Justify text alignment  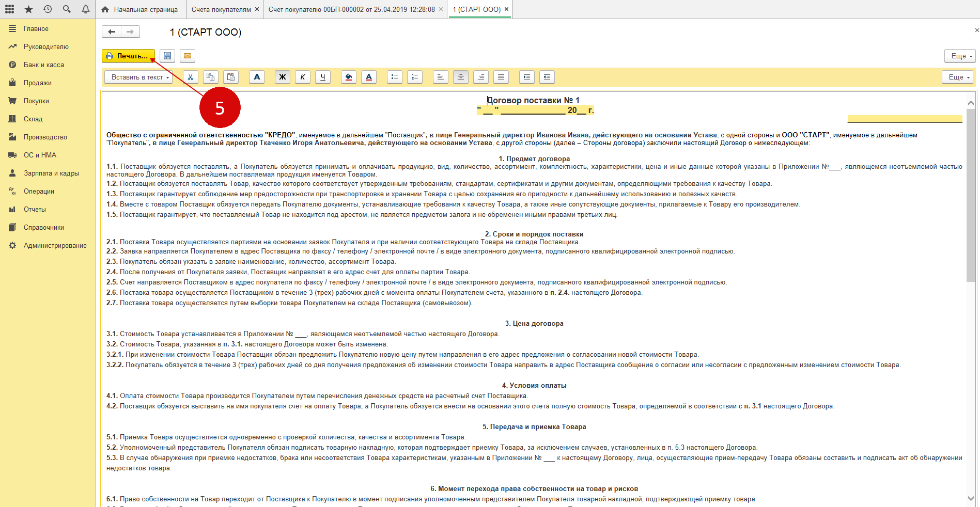pos(501,77)
